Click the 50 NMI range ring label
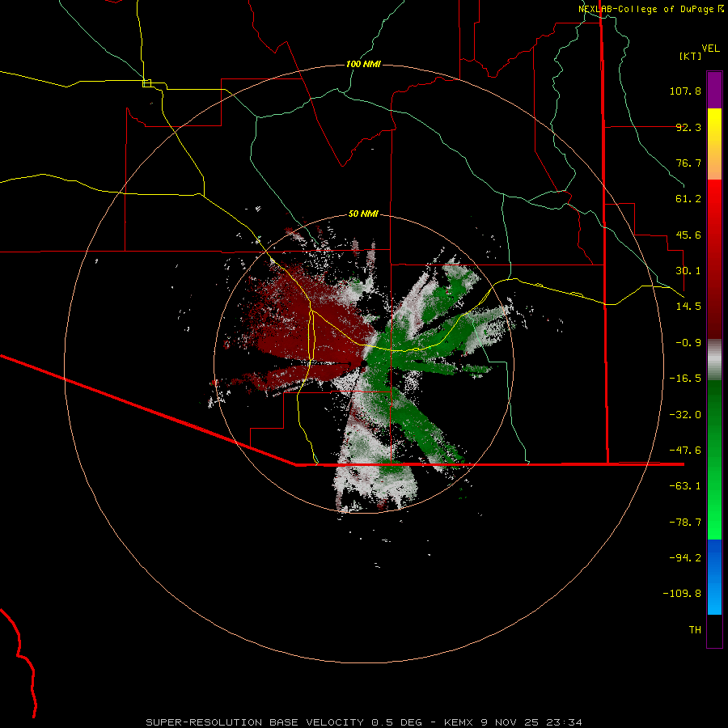Screen dimensions: 728x728 pyautogui.click(x=363, y=214)
